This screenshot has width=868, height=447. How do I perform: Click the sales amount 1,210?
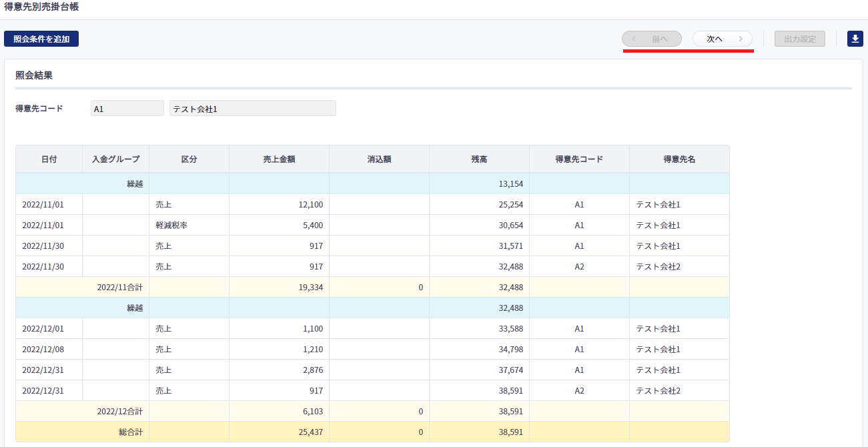(x=313, y=350)
